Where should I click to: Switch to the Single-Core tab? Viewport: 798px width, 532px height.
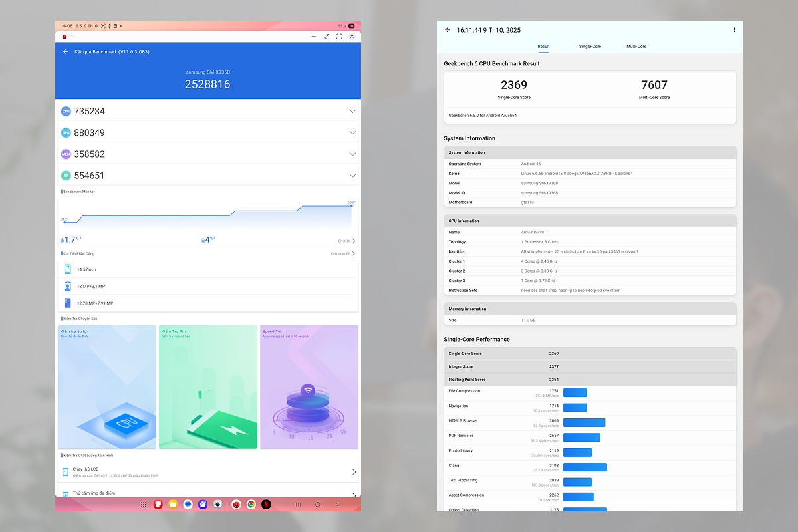[x=590, y=47]
